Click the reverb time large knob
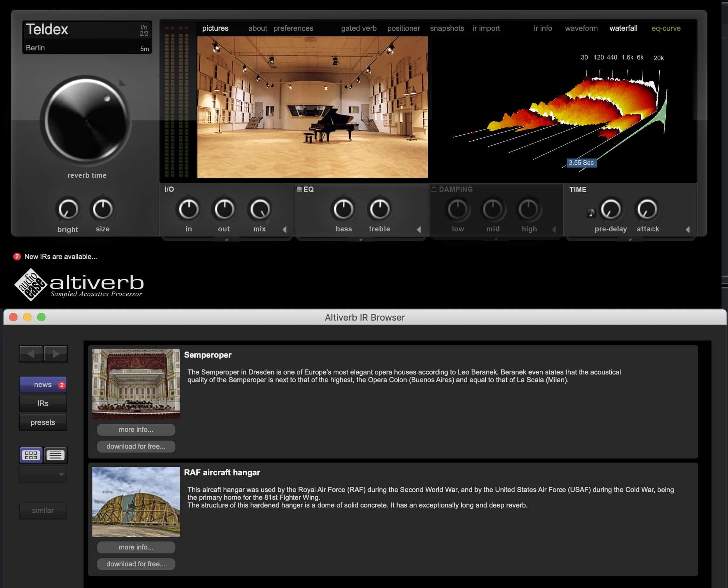 click(x=86, y=121)
